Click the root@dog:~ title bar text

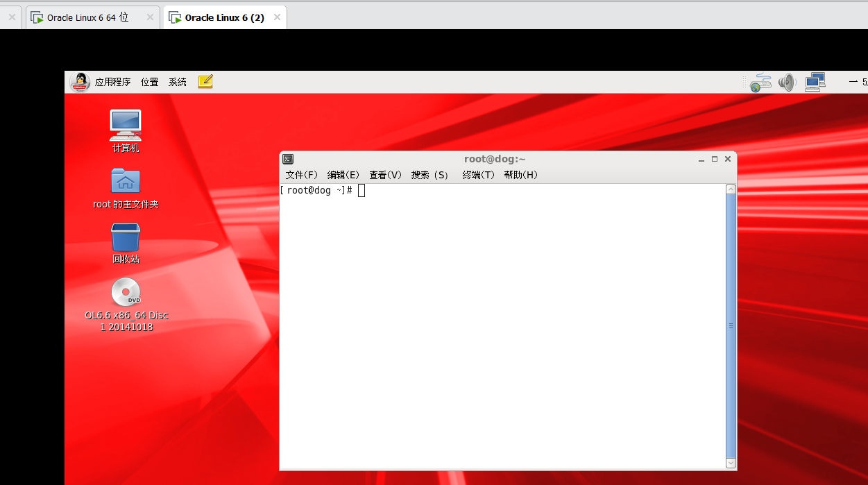(x=495, y=159)
